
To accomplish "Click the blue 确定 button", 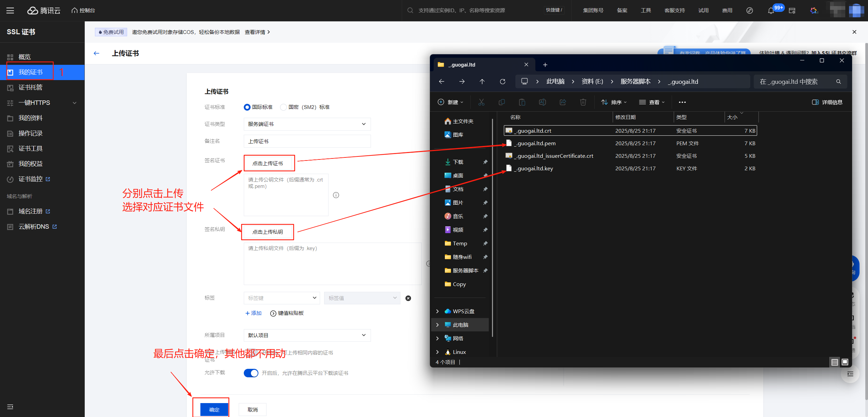I will coord(214,410).
